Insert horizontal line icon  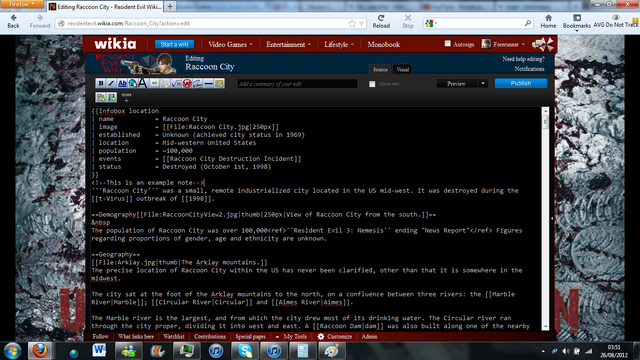tap(209, 83)
